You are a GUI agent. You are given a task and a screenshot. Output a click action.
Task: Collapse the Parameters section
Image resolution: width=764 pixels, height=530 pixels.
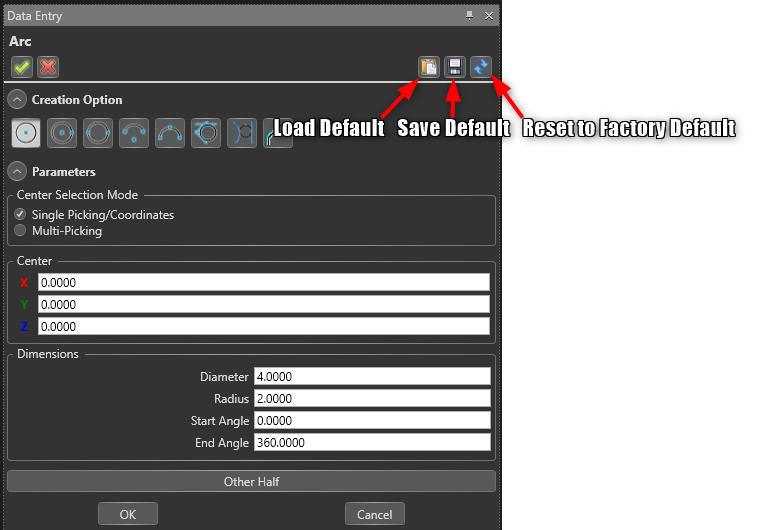click(x=17, y=172)
